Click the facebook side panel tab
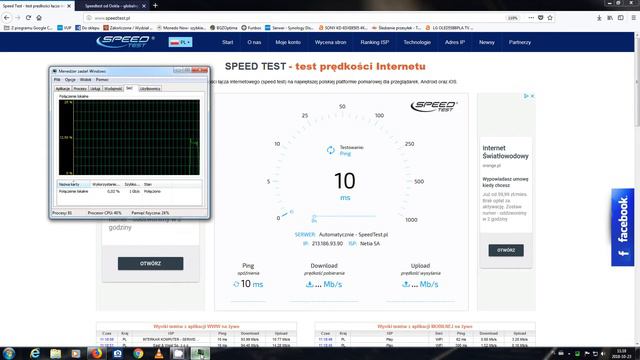 pos(622,227)
